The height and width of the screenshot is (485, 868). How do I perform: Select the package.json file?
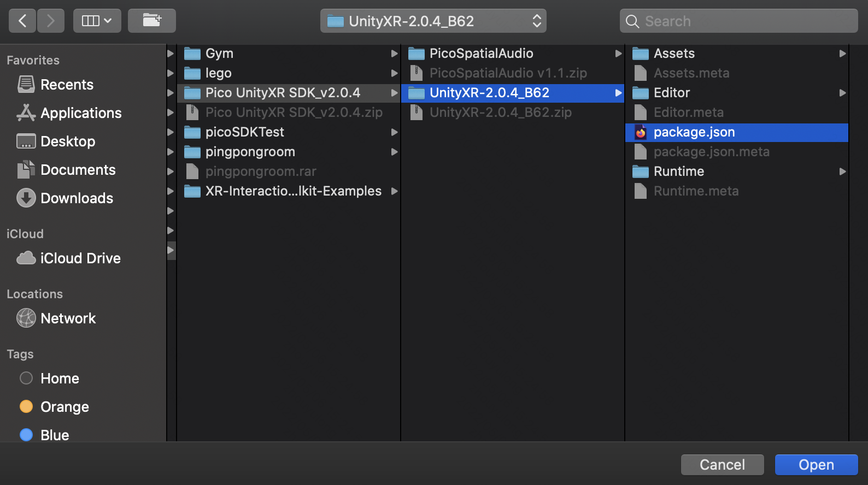pos(737,132)
